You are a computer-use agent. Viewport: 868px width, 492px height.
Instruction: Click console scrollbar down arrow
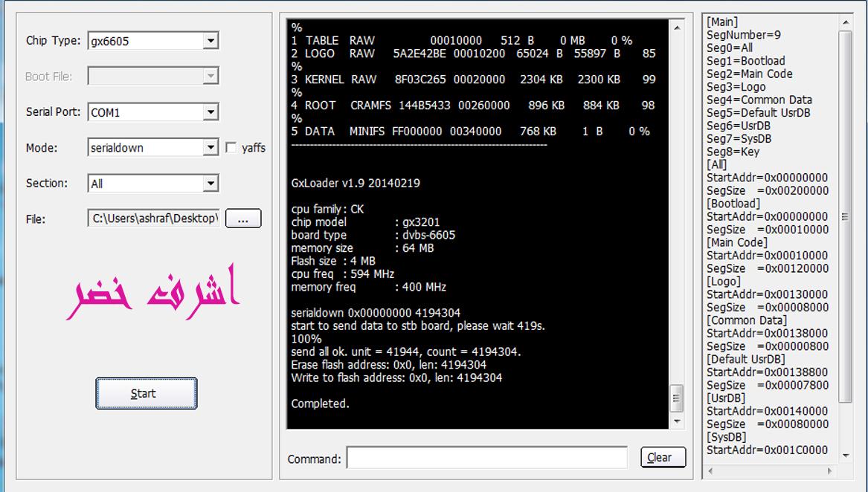point(677,421)
